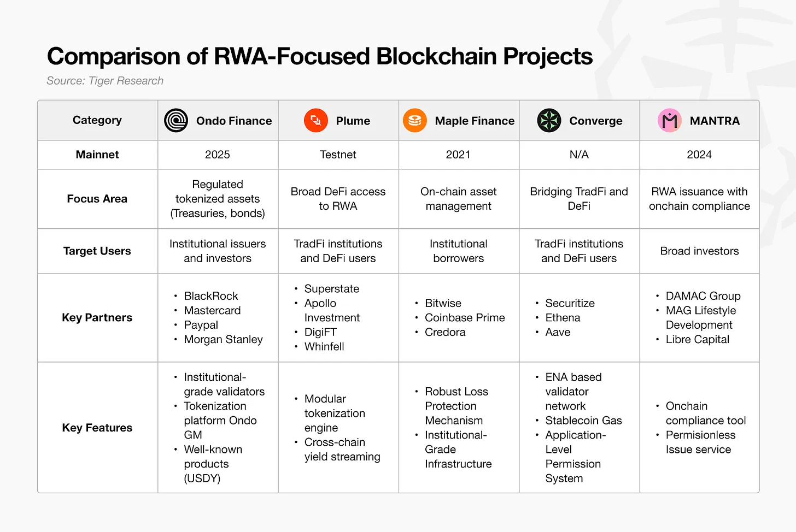Click the Key Features row label

pos(97,428)
